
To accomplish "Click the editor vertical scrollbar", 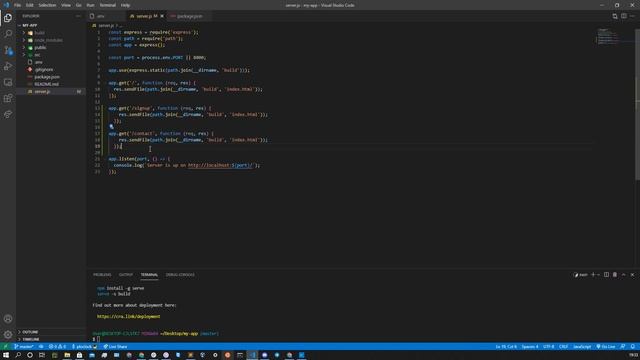I will pos(638,104).
